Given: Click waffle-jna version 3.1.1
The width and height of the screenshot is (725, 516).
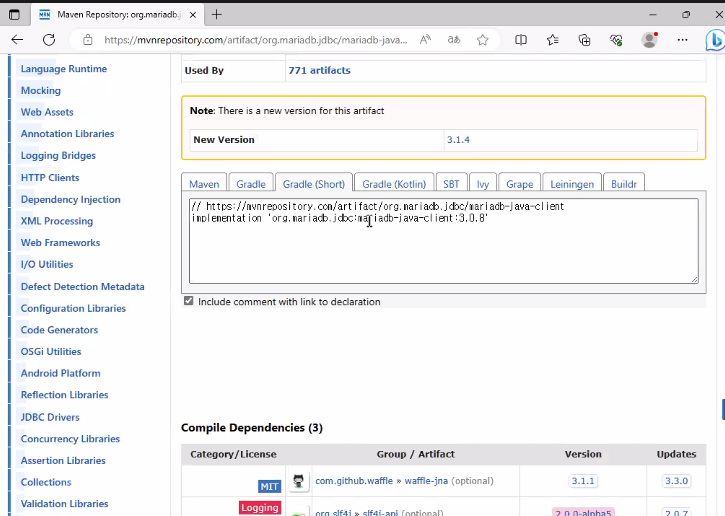Looking at the screenshot, I should (x=583, y=481).
